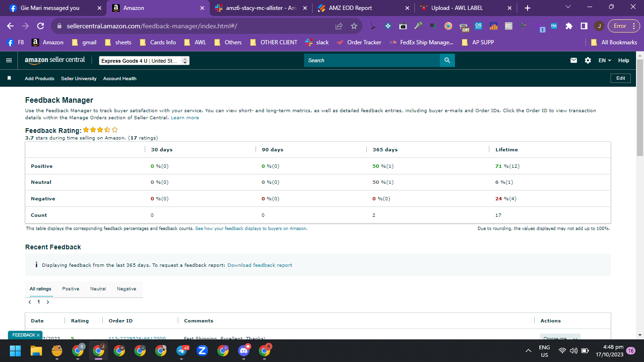This screenshot has height=362, width=644.
Task: Click the site info lock icon
Action: [59, 26]
